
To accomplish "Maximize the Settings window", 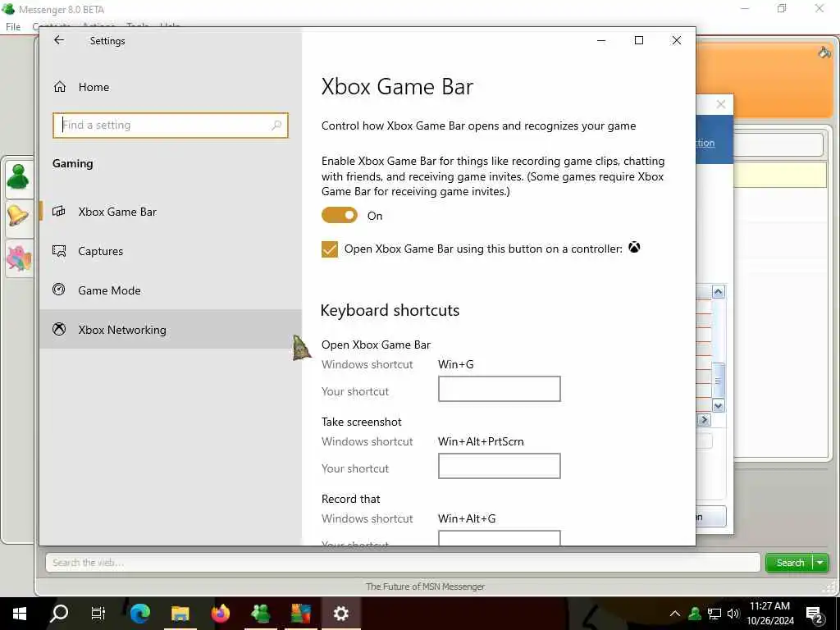I will tap(638, 40).
